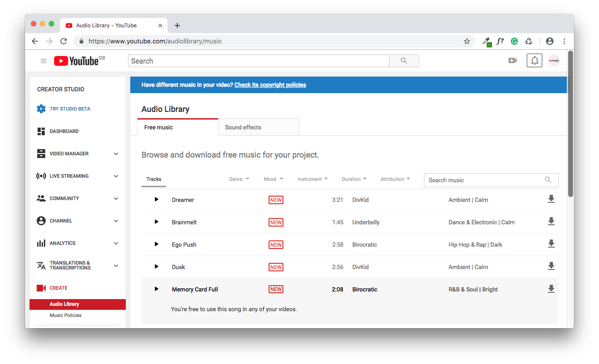Click the Try Studio Beta gear icon

click(41, 109)
